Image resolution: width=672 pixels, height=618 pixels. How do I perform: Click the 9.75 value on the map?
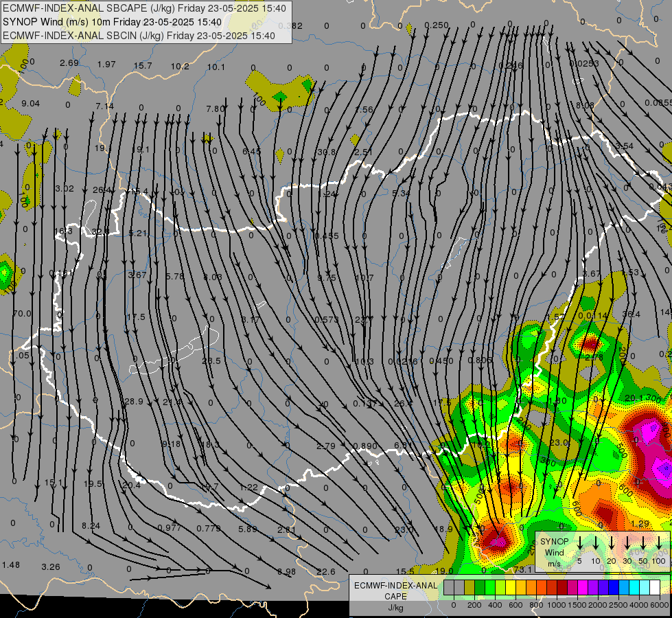click(x=327, y=278)
